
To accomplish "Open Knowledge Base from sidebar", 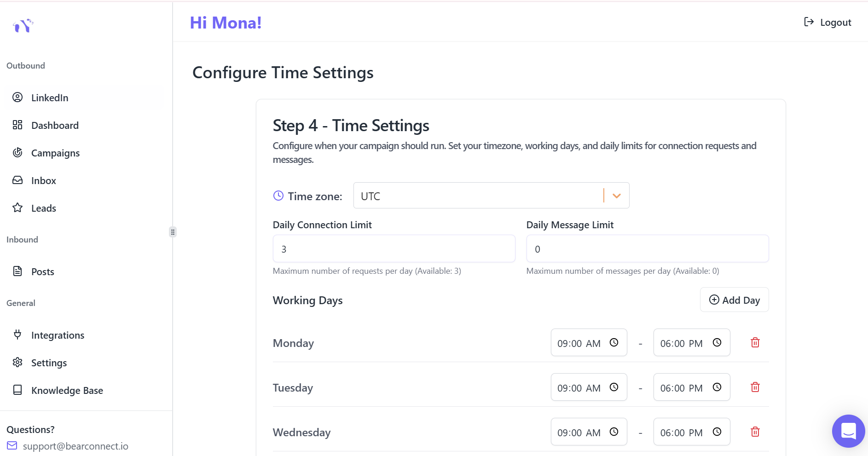I will [x=67, y=390].
